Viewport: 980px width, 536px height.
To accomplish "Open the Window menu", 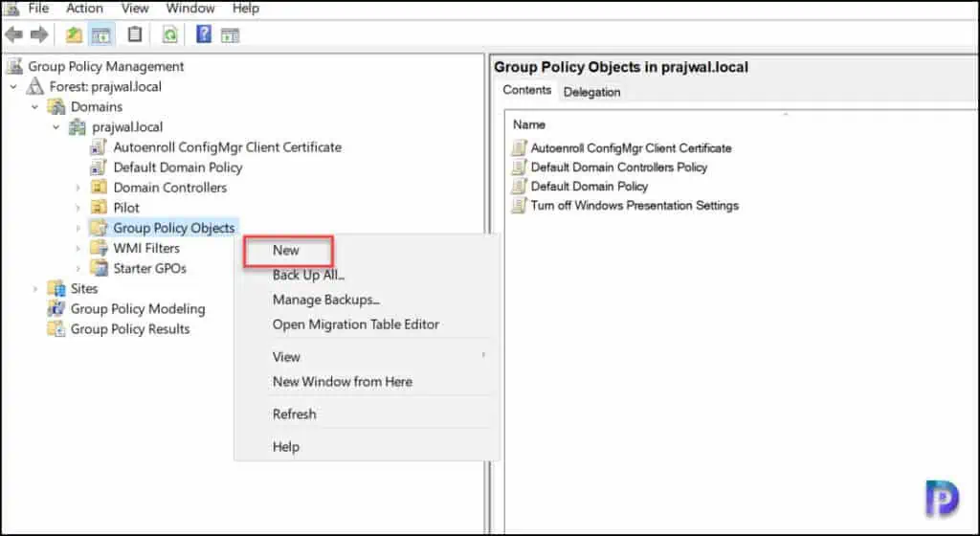I will pos(190,8).
